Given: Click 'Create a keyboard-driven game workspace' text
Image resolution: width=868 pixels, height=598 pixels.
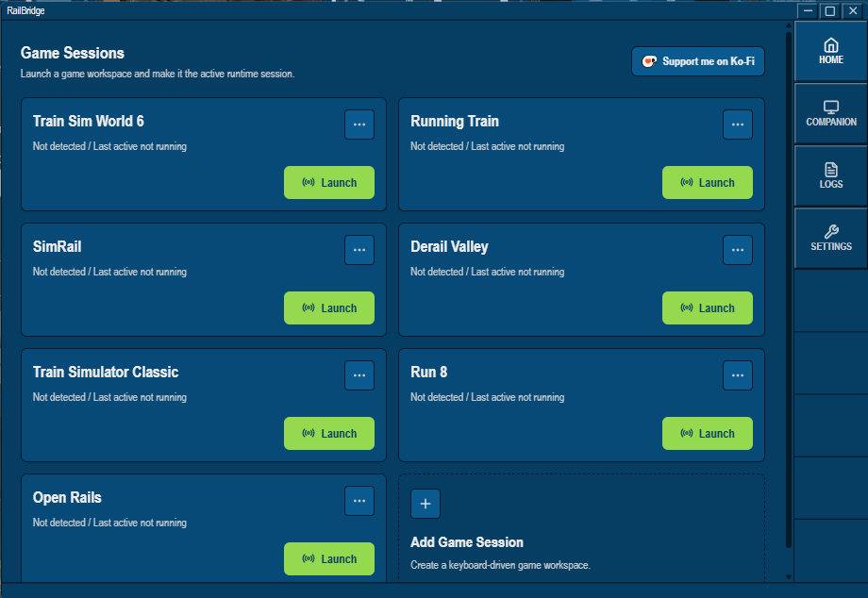Looking at the screenshot, I should (x=500, y=565).
